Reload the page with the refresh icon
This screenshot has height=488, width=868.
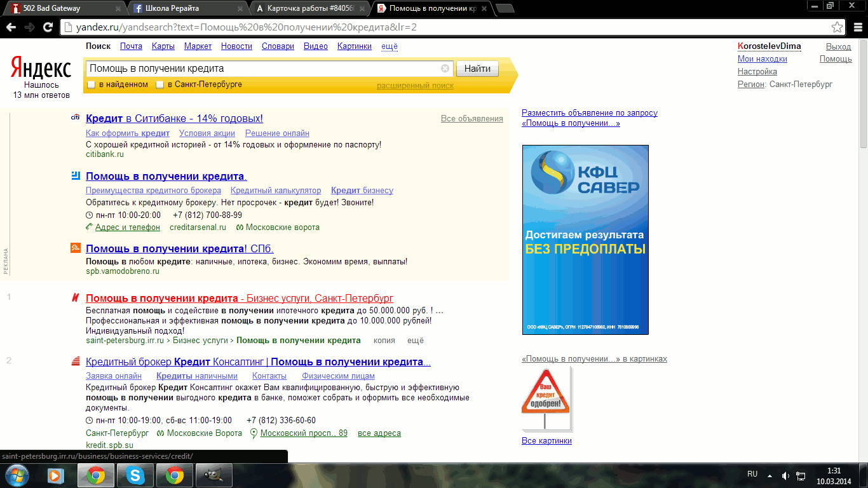pos(48,27)
